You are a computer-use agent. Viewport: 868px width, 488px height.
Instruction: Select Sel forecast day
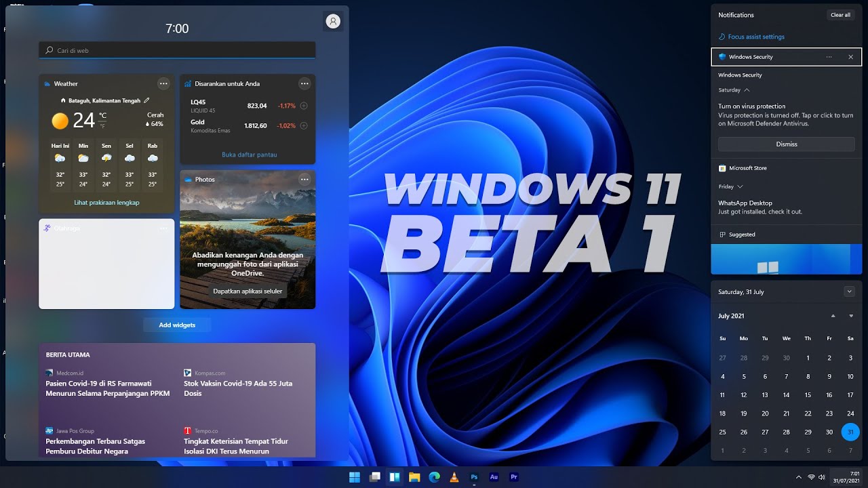(x=130, y=165)
